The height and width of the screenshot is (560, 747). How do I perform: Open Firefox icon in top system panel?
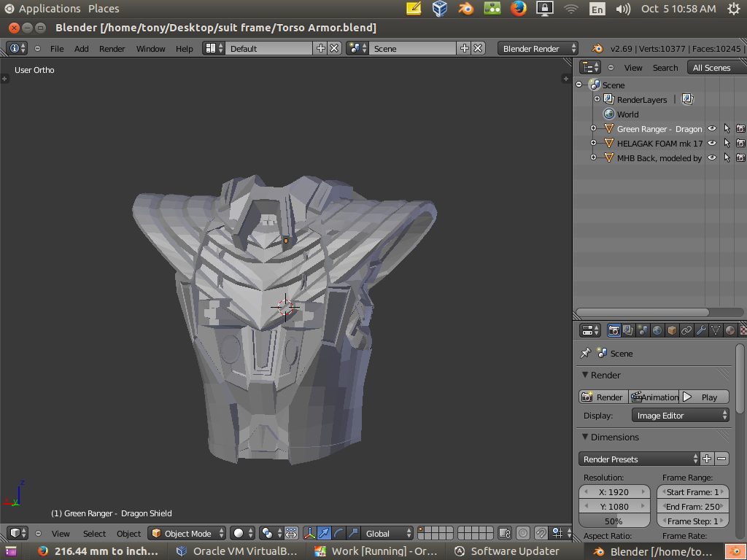coord(519,9)
